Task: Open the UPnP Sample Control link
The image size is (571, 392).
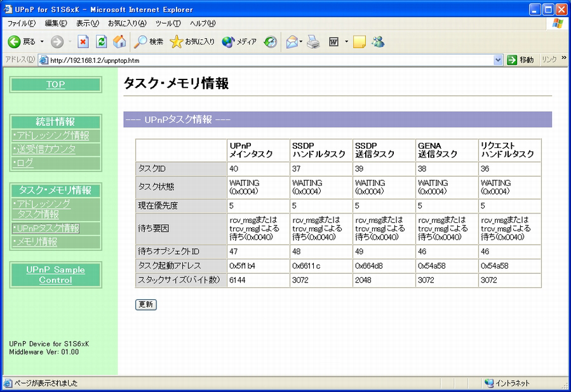Action: (x=55, y=275)
